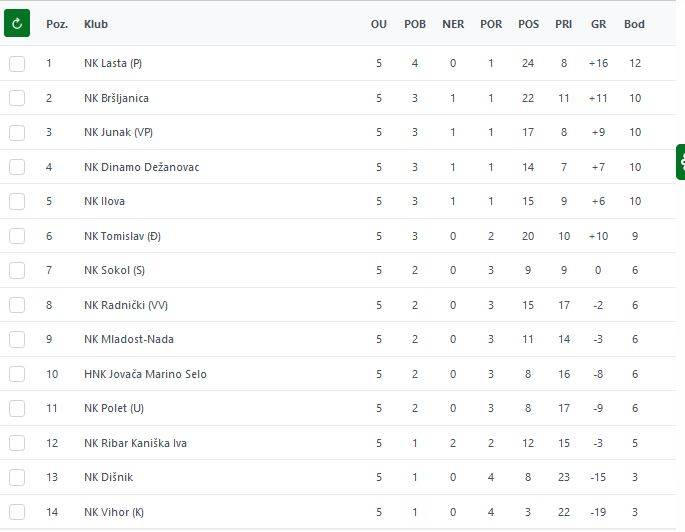685x532 pixels.
Task: Click the Klub column header
Action: [x=96, y=24]
